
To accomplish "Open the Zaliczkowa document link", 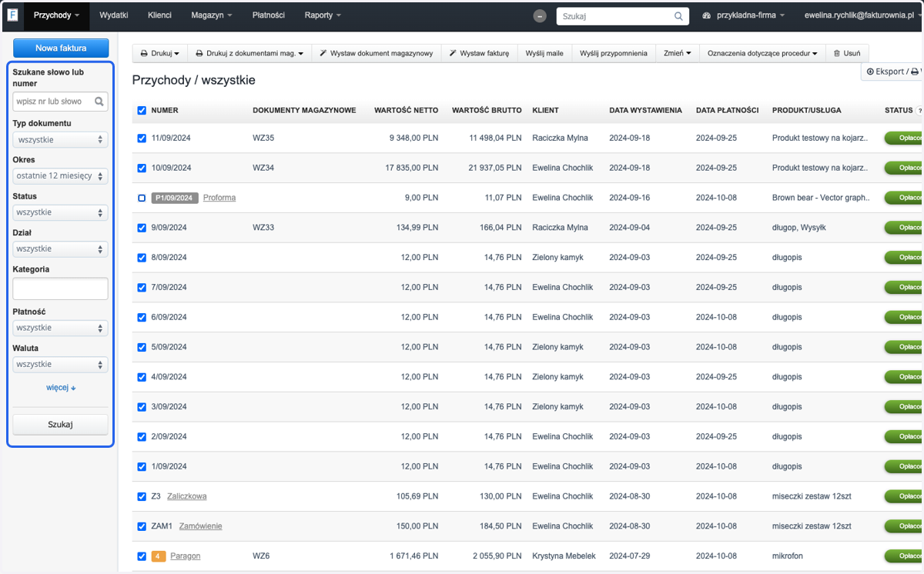I will (187, 496).
